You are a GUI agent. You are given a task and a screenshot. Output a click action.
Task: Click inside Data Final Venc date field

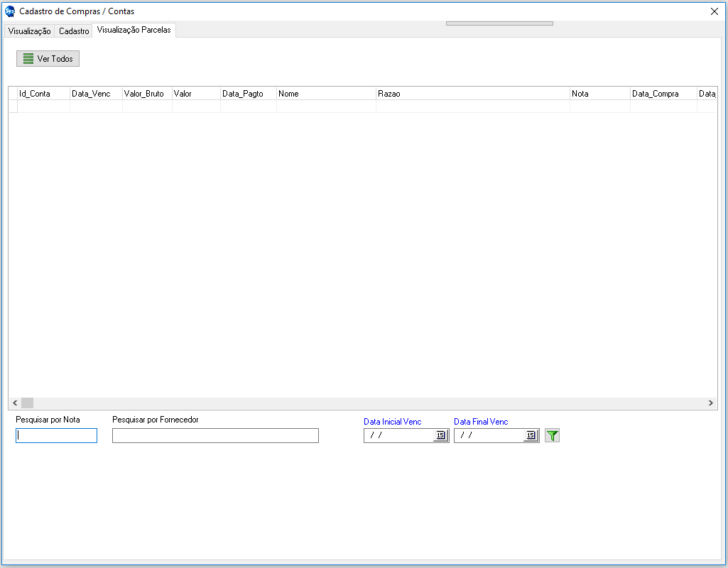tap(488, 436)
